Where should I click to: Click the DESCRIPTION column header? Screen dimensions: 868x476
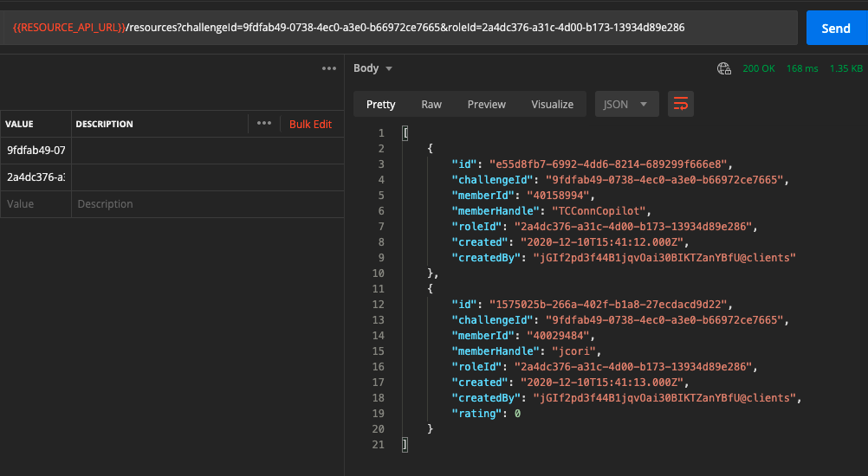pyautogui.click(x=104, y=124)
